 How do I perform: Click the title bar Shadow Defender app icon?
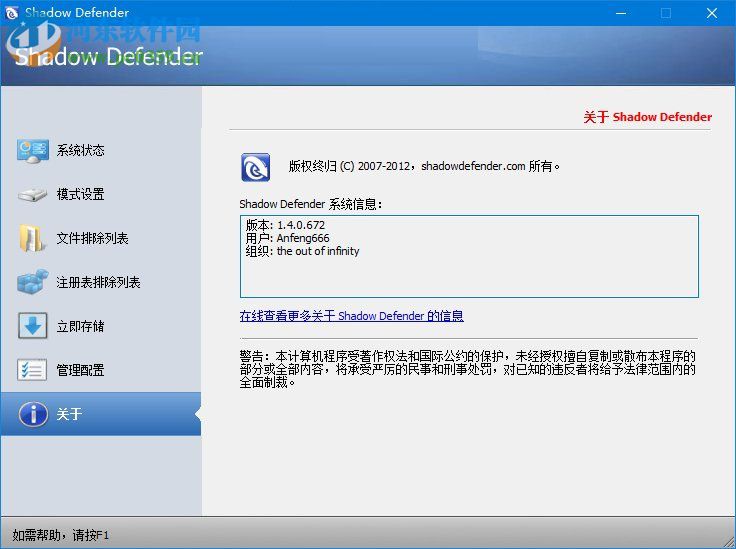click(11, 13)
